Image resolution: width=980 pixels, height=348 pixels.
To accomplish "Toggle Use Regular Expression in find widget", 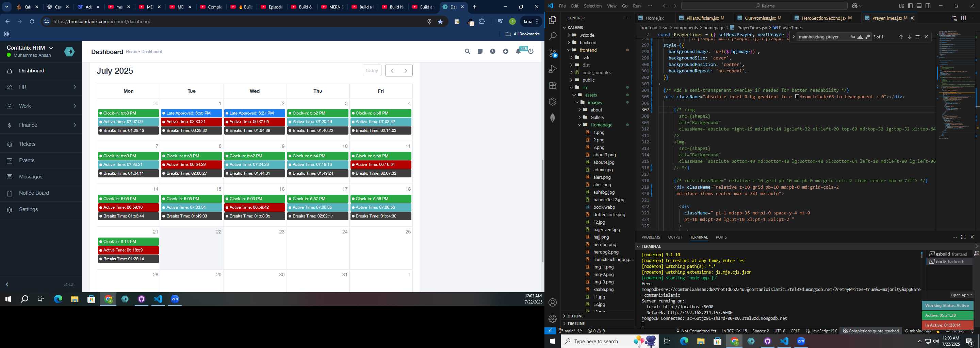I will coord(868,37).
